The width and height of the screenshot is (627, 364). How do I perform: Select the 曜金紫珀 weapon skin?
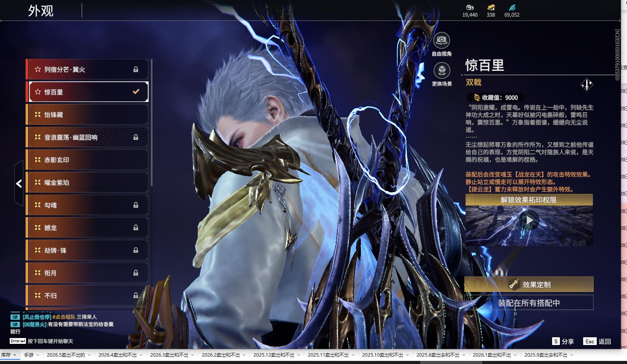[x=87, y=182]
